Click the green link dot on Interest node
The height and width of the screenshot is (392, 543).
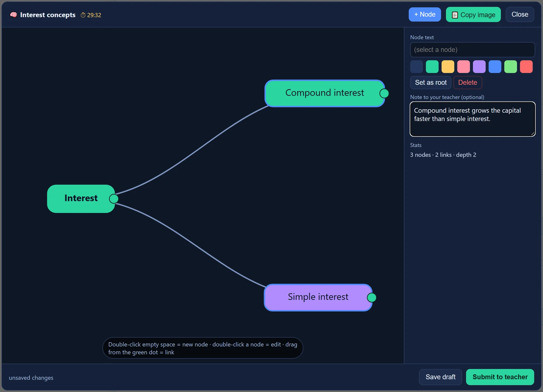(x=114, y=199)
